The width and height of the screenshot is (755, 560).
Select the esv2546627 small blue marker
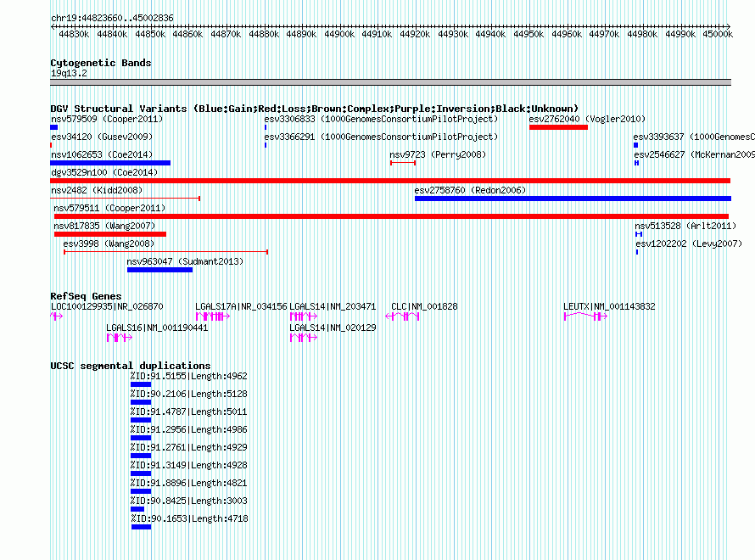[x=636, y=163]
